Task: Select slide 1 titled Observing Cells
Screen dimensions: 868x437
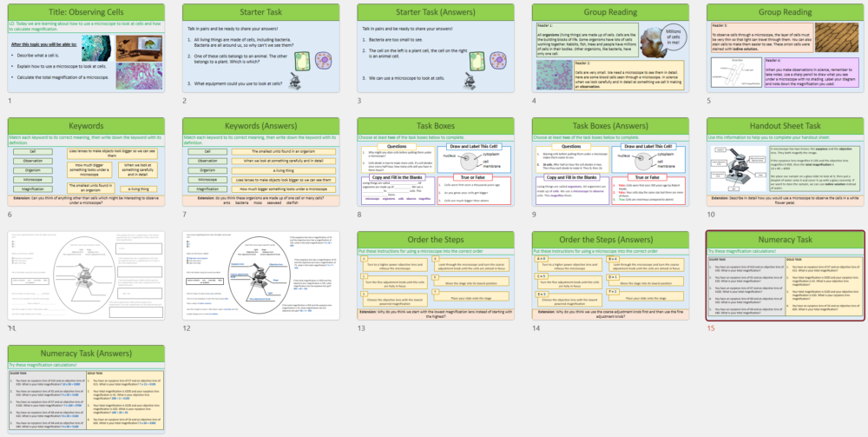Action: [86, 48]
